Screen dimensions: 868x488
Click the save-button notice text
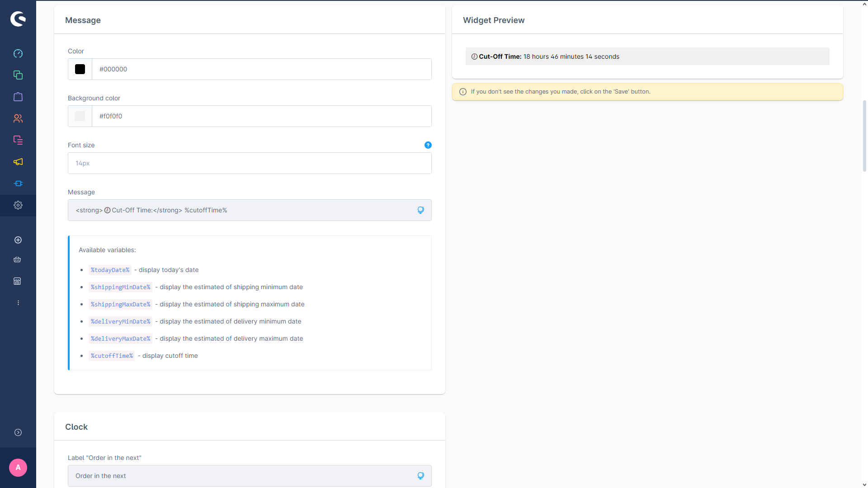pyautogui.click(x=561, y=92)
